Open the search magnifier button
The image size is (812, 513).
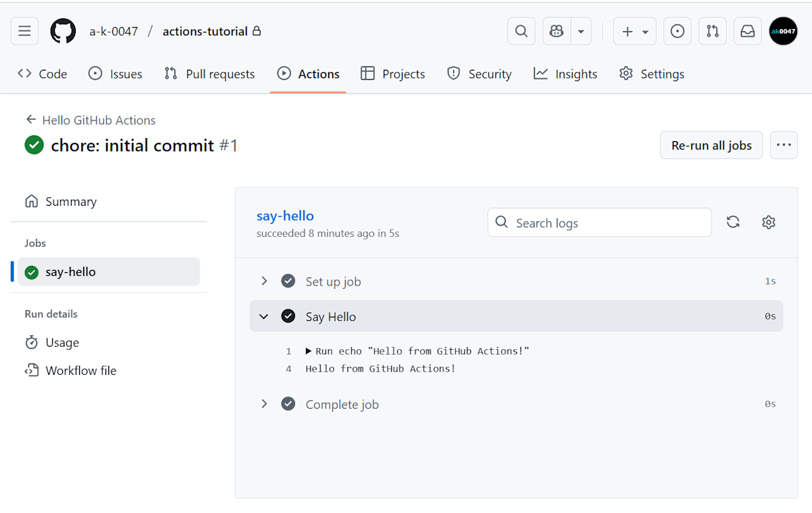coord(521,31)
